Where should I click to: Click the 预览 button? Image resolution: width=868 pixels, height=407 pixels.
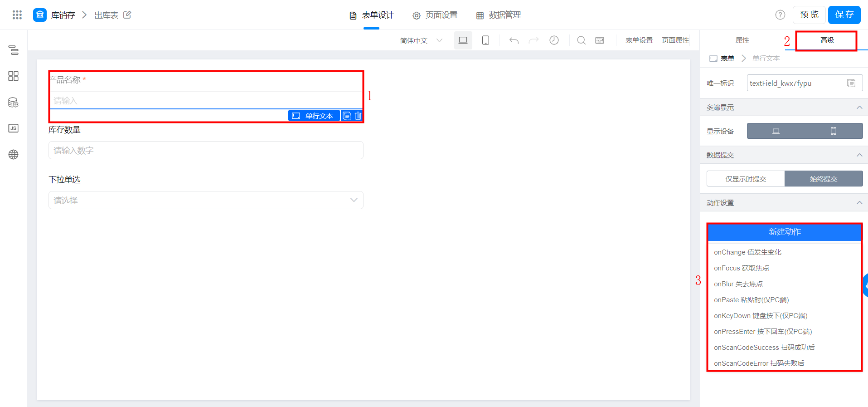pyautogui.click(x=809, y=15)
